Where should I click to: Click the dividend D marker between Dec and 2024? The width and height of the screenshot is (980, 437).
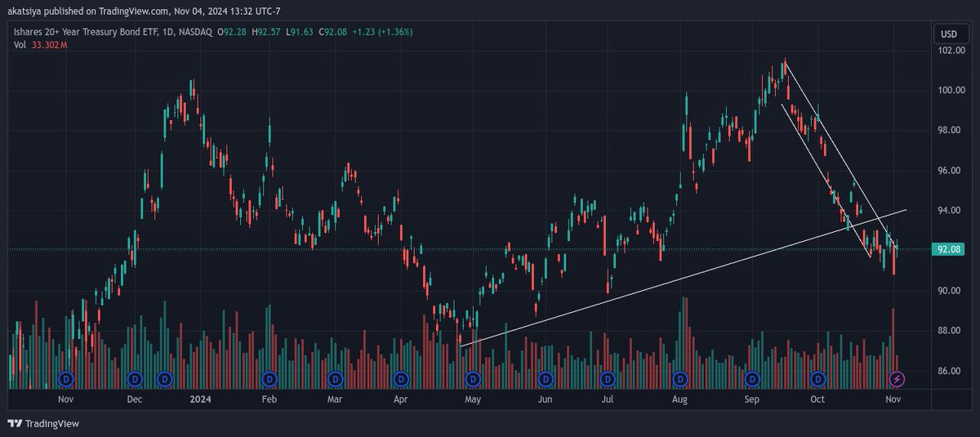pyautogui.click(x=165, y=379)
